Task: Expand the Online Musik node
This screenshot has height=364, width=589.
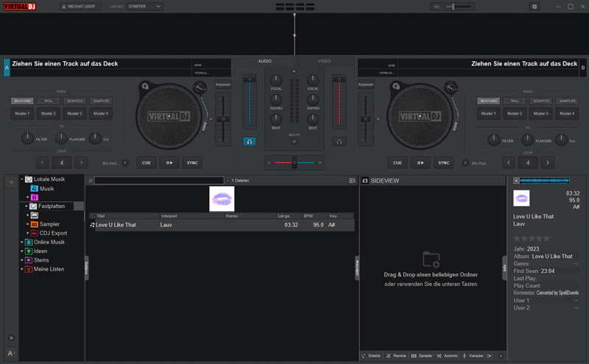Action: 22,242
